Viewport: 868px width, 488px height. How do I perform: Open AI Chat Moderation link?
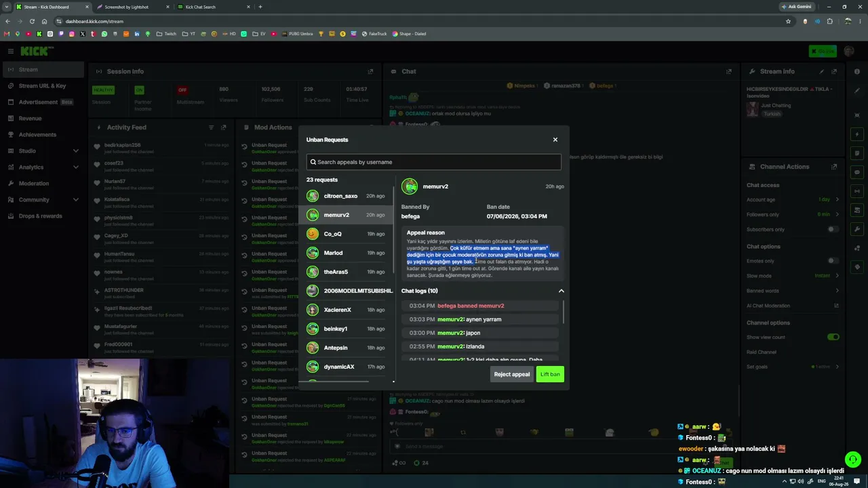point(793,306)
